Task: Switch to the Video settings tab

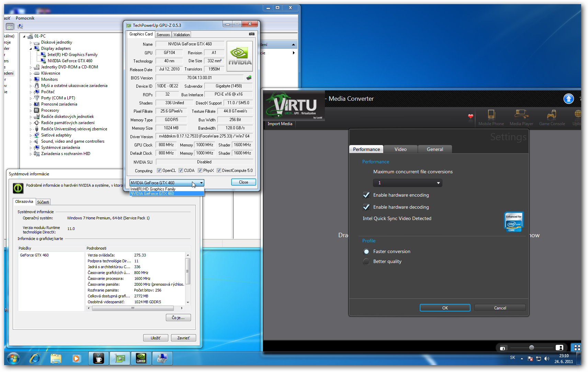Action: [x=400, y=149]
